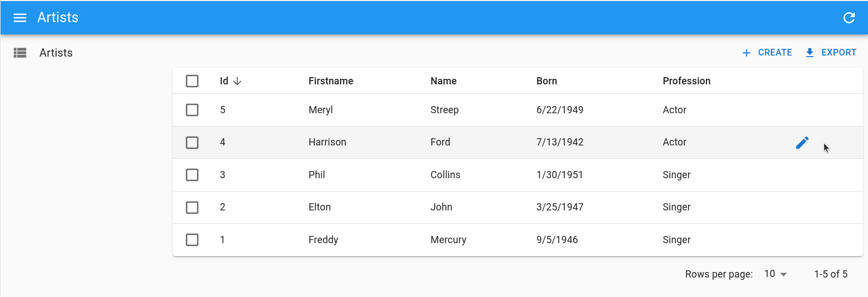Select the checkbox for Meryl Streep
868x297 pixels.
click(x=192, y=110)
